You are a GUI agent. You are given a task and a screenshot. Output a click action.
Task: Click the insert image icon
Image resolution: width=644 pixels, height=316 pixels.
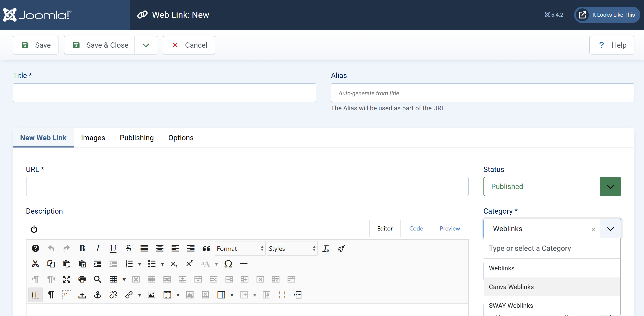[151, 295]
